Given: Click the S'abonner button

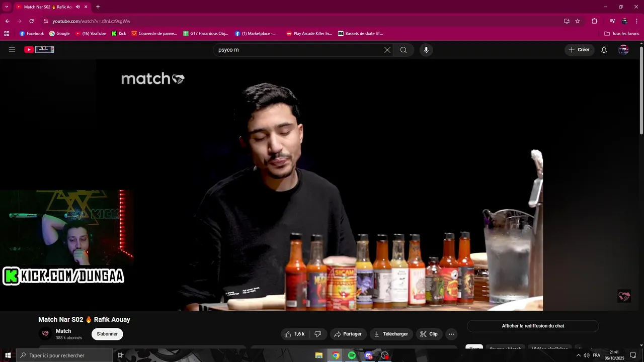Looking at the screenshot, I should tap(107, 334).
